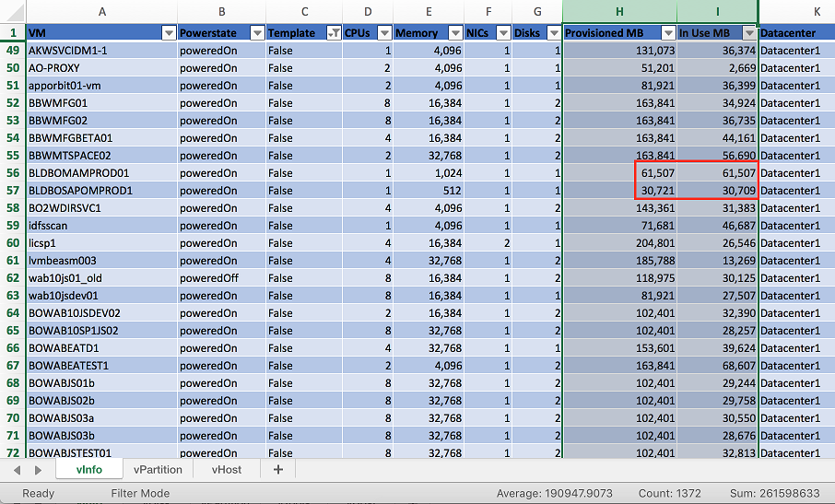Click the Filter Mode status indicator
The height and width of the screenshot is (504, 835).
140,493
